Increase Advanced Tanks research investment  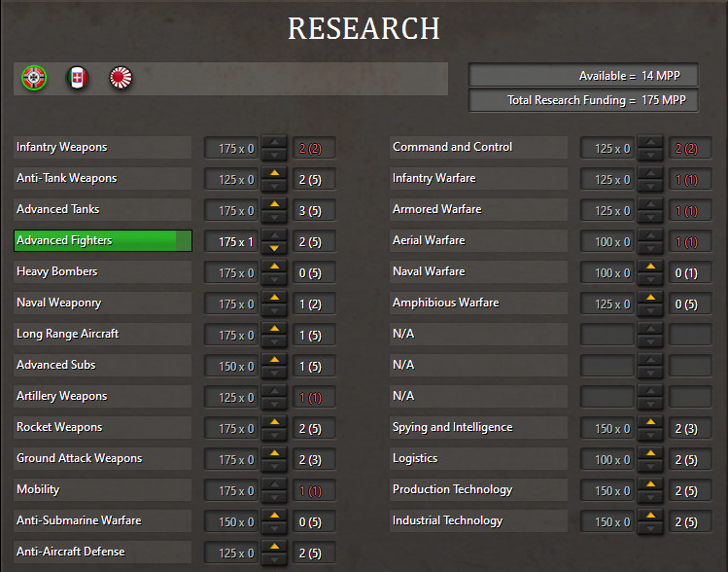pos(274,204)
